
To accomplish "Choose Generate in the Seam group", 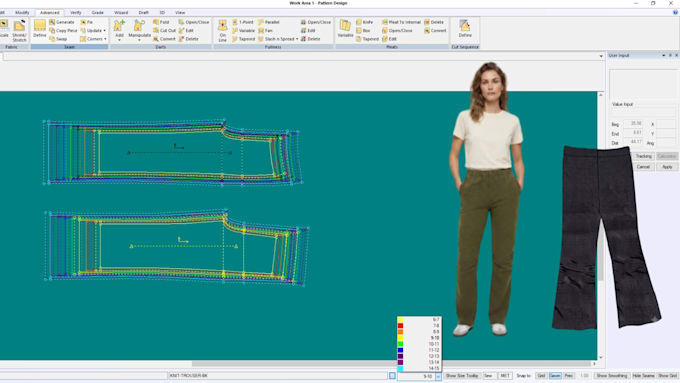I will point(62,22).
